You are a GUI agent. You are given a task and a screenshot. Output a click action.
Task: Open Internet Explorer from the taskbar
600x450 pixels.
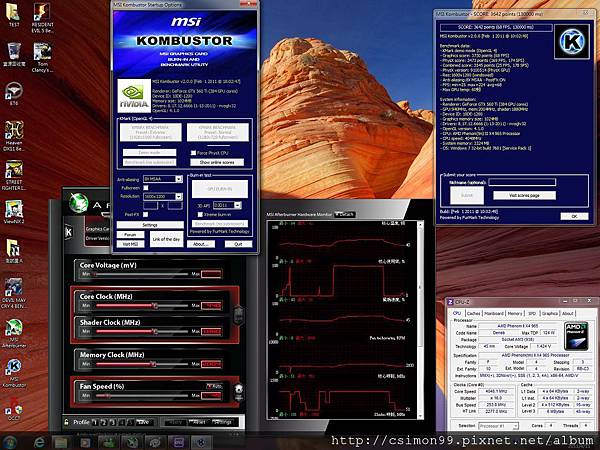pos(39,443)
